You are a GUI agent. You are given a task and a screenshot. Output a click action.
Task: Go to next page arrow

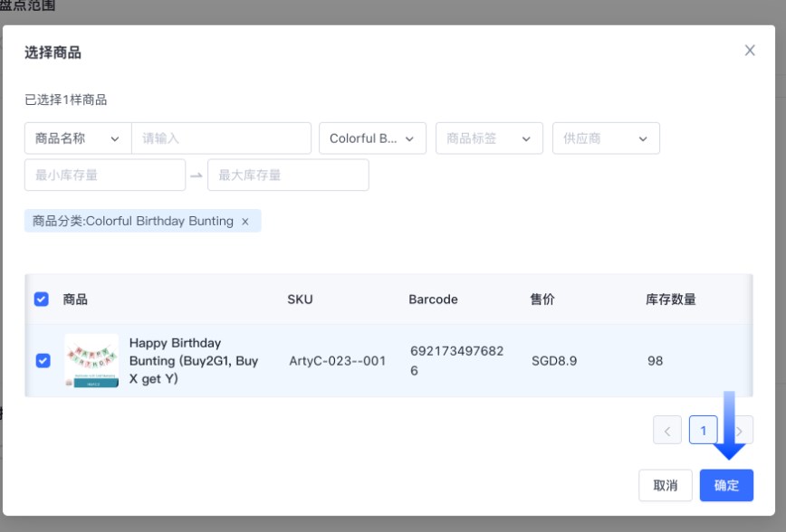click(x=740, y=431)
